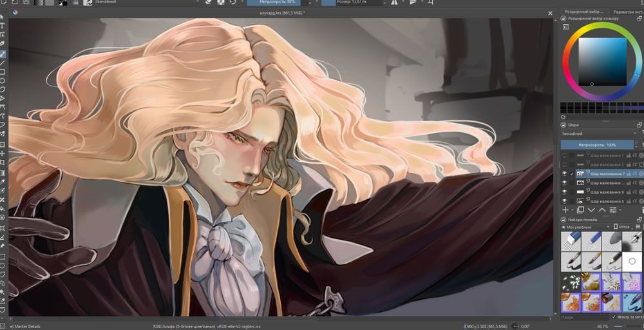Select layer Шар малювання 9
Image resolution: width=644 pixels, height=330 pixels.
[607, 192]
